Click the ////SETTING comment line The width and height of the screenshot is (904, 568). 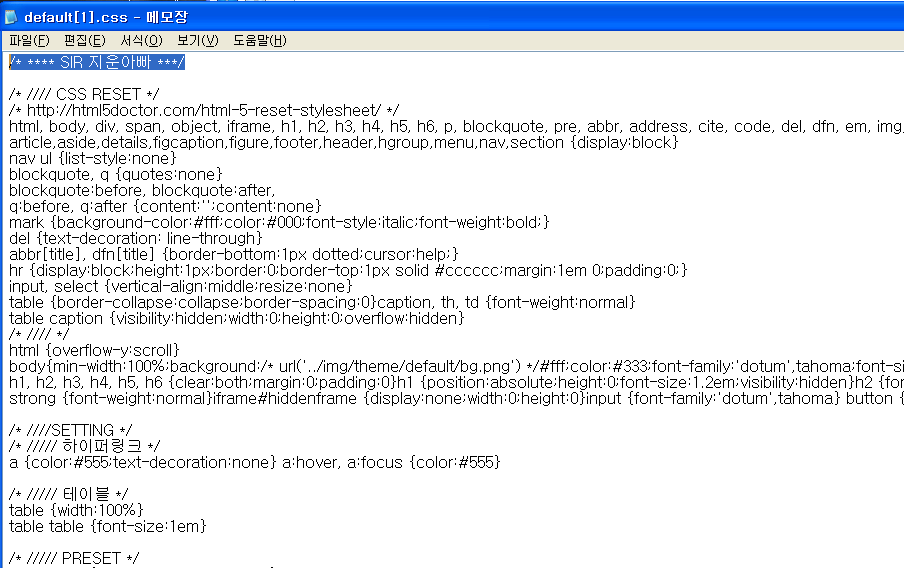pos(70,431)
